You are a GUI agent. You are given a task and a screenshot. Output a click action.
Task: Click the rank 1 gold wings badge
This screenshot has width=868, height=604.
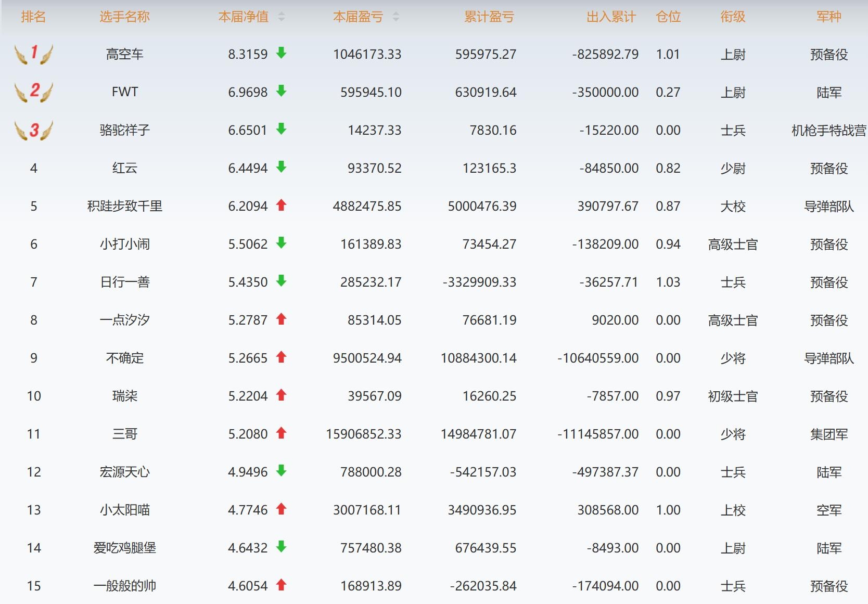coord(34,54)
